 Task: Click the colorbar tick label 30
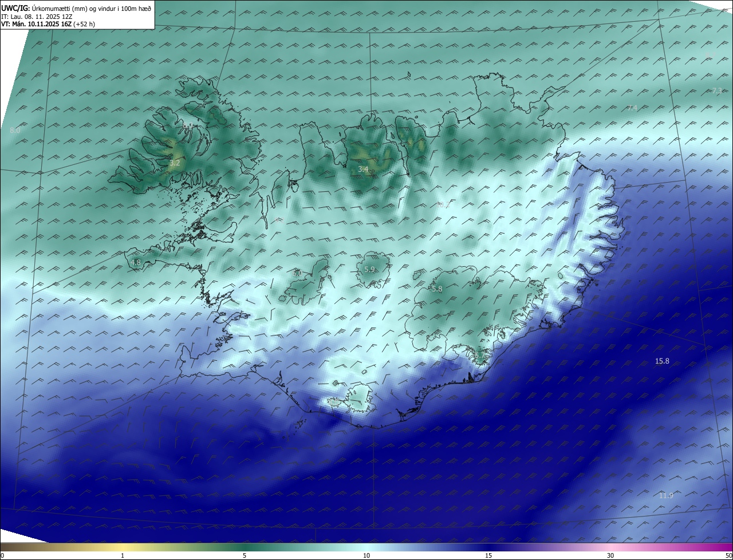[x=610, y=555]
